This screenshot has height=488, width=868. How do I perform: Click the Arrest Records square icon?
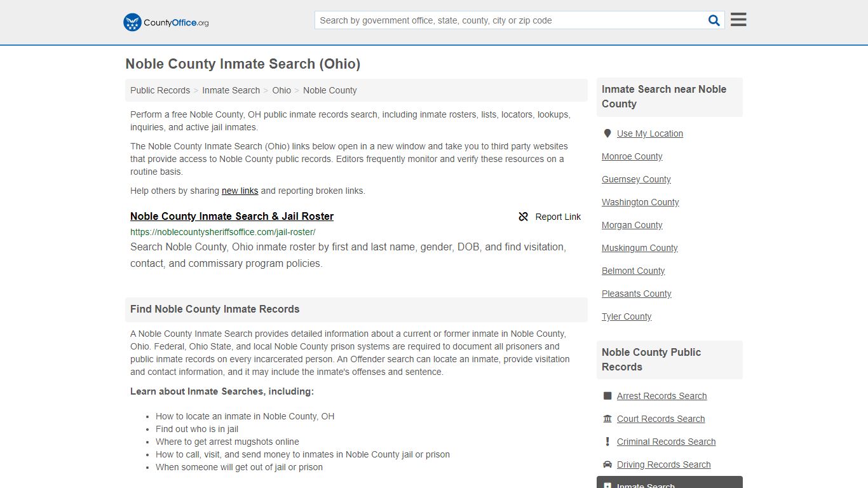click(607, 396)
